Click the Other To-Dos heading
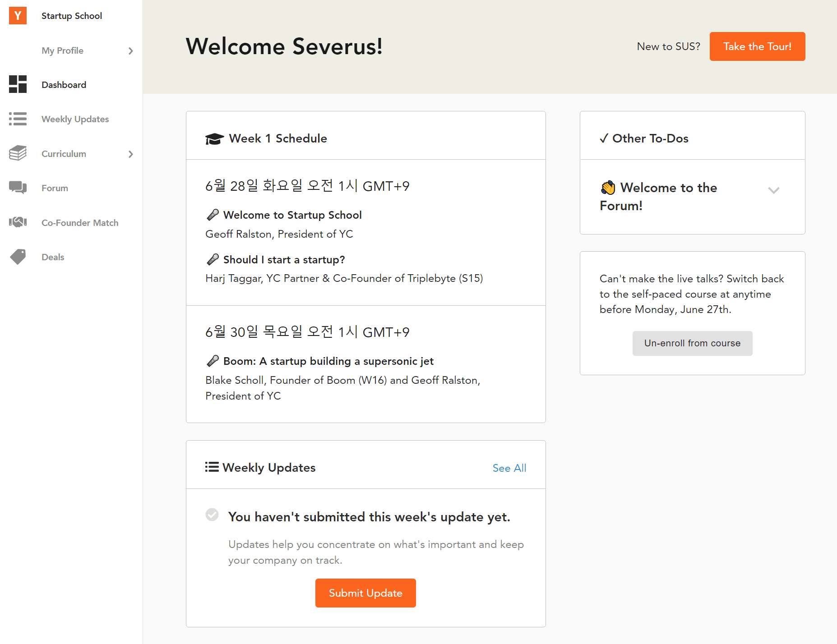Screen dimensions: 837x644 coord(650,138)
